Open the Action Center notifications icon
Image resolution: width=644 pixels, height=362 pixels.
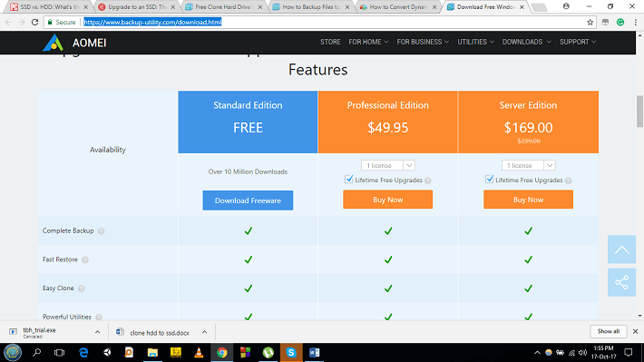click(629, 353)
